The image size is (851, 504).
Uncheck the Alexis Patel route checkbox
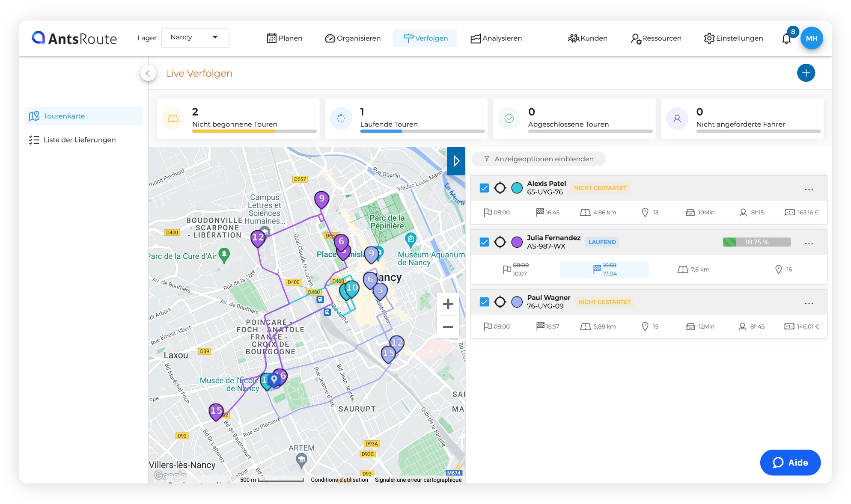point(484,188)
